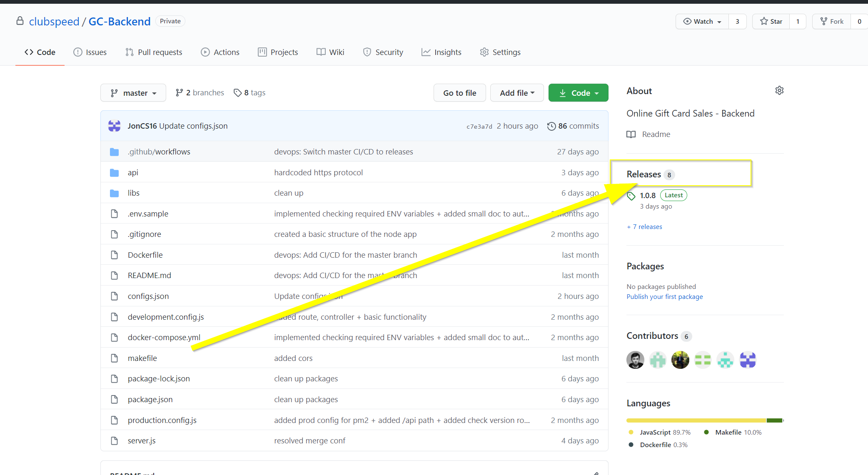Screen dimensions: 868x475
Task: Go to Pull requests tab
Action: coord(154,52)
